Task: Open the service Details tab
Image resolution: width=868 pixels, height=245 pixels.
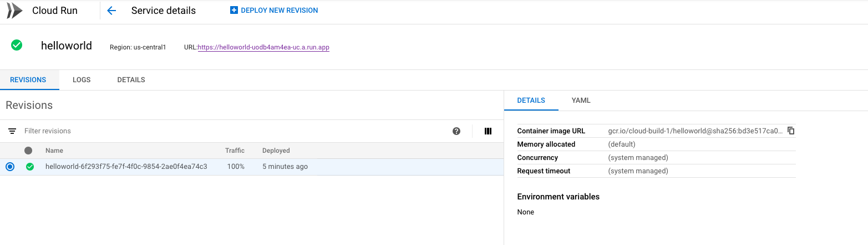Action: click(x=131, y=80)
